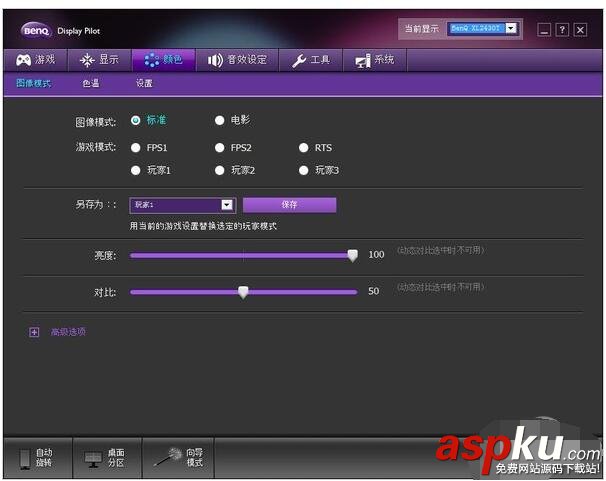This screenshot has height=481, width=606.
Task: Select the 玩家1 radio button
Action: [x=136, y=170]
